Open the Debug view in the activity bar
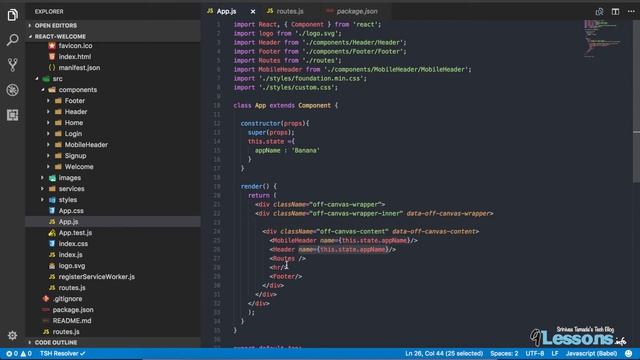640x360 pixels. click(12, 90)
